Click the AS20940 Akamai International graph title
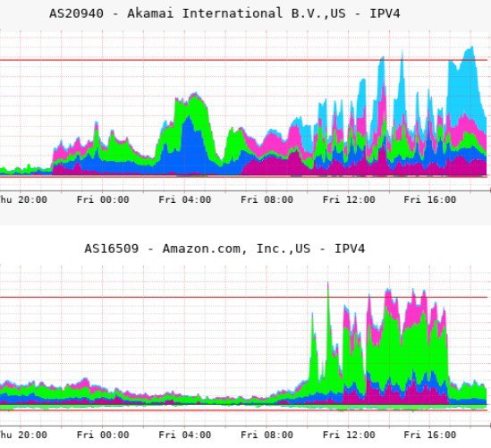The width and height of the screenshot is (491, 448). pyautogui.click(x=224, y=13)
